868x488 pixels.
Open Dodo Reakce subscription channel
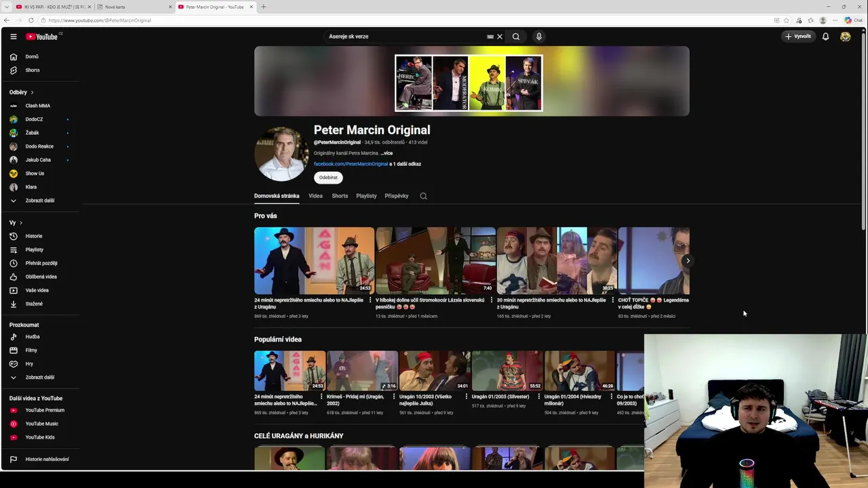coord(41,146)
